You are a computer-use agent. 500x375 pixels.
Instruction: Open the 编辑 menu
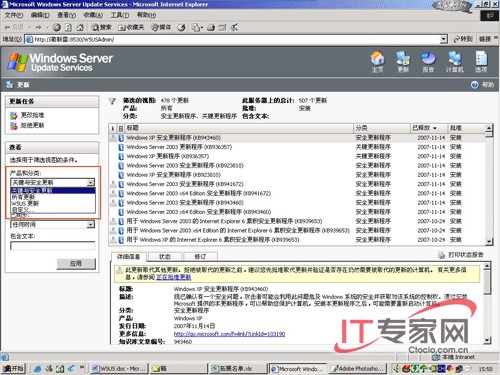pyautogui.click(x=40, y=15)
